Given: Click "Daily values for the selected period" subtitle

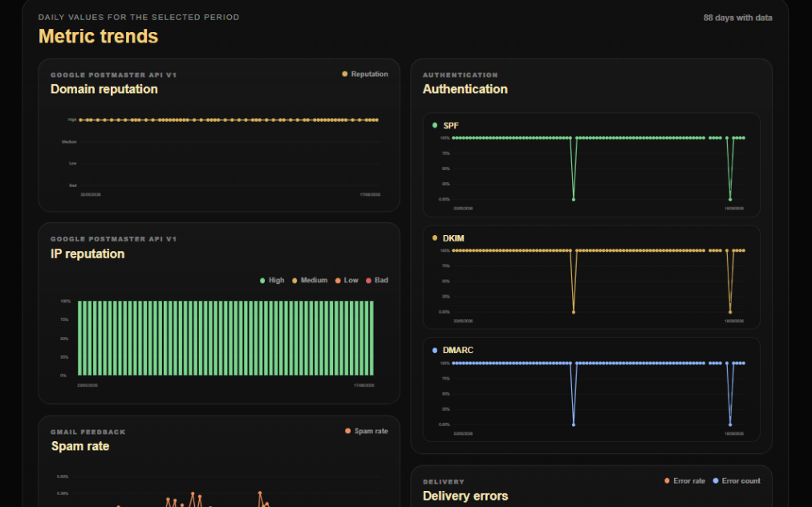Looking at the screenshot, I should pyautogui.click(x=139, y=17).
